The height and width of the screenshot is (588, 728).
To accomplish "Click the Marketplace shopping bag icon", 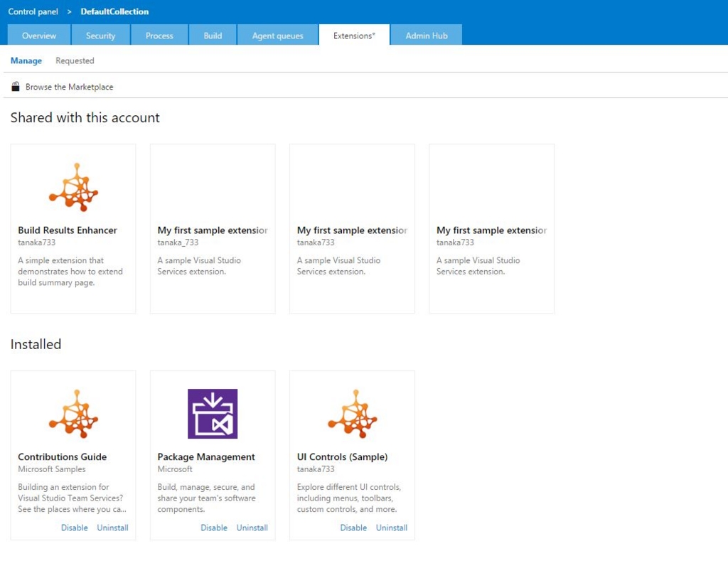I will (16, 87).
